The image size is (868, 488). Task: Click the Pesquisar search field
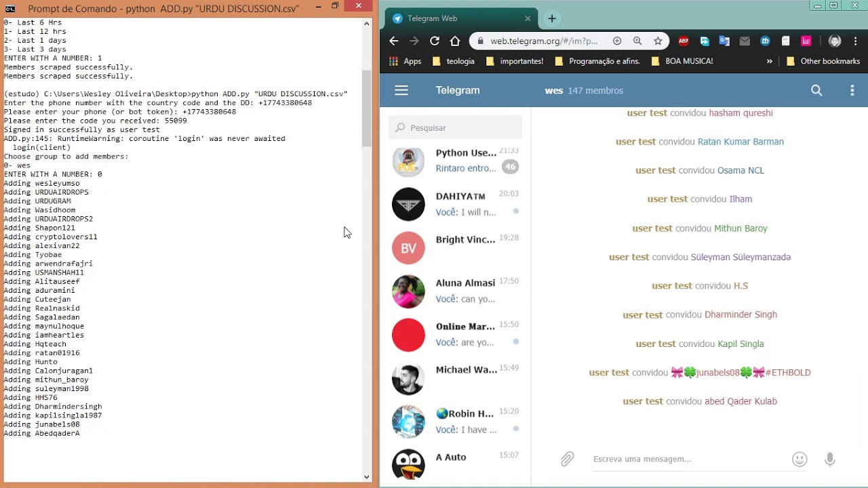tap(456, 127)
